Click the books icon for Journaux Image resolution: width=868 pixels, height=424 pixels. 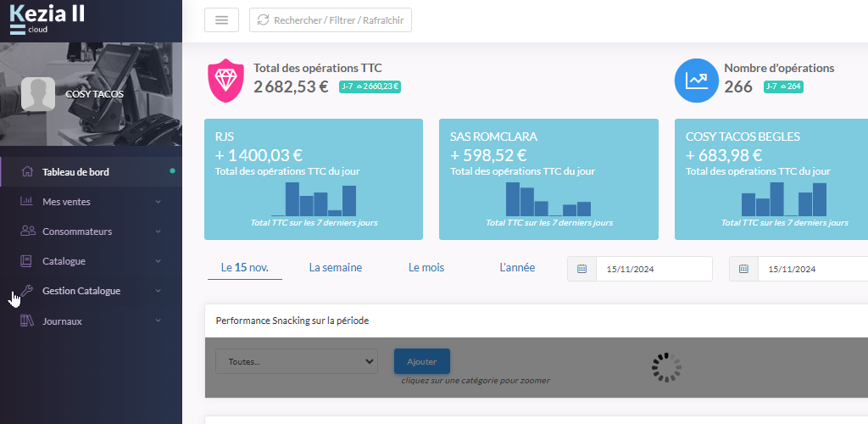click(26, 321)
